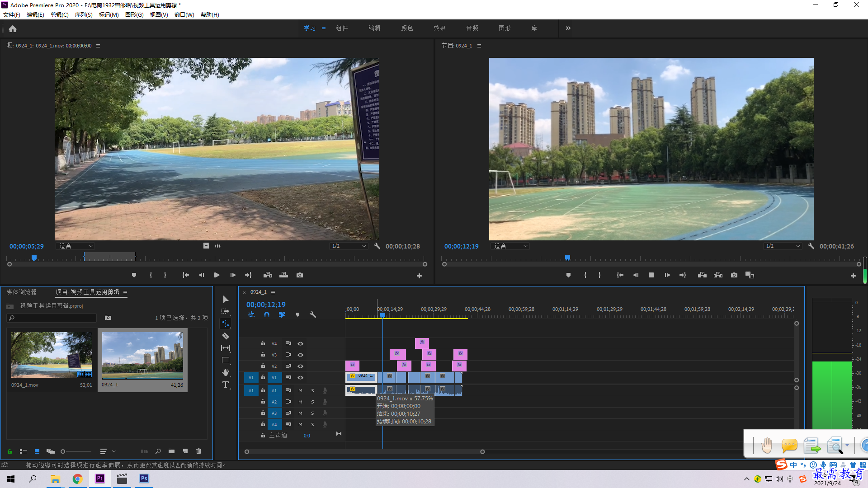Switch Project panel to list view
The image size is (868, 488).
[x=24, y=451]
